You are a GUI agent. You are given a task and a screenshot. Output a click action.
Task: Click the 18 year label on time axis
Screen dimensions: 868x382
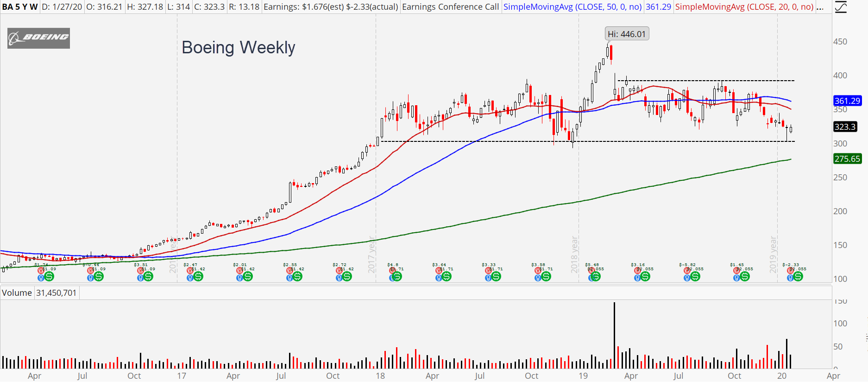pyautogui.click(x=380, y=376)
